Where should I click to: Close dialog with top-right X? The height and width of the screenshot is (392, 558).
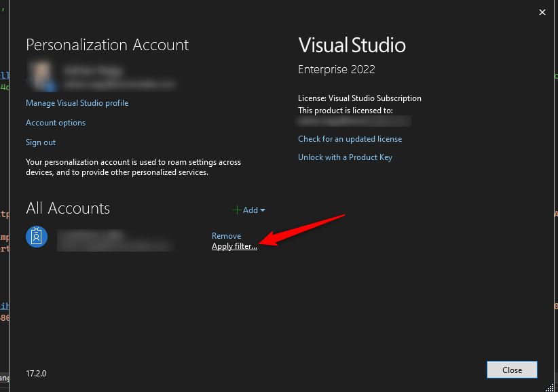pos(542,12)
